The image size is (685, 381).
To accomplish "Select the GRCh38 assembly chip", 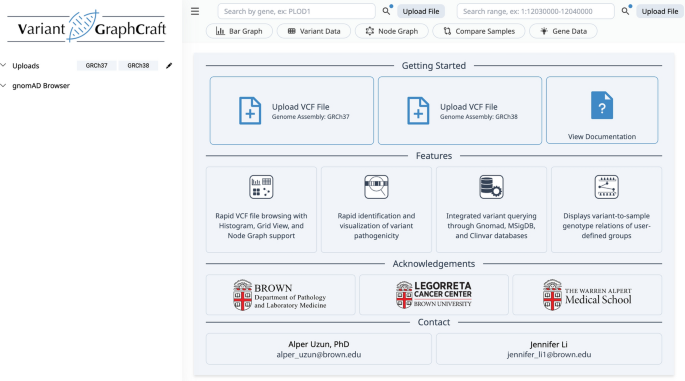I will click(138, 66).
